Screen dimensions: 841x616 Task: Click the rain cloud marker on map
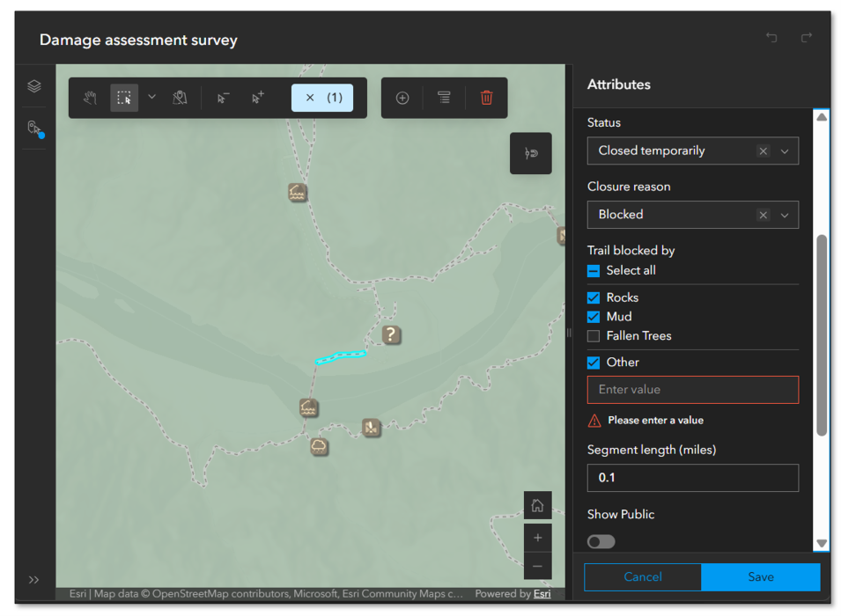click(x=319, y=446)
